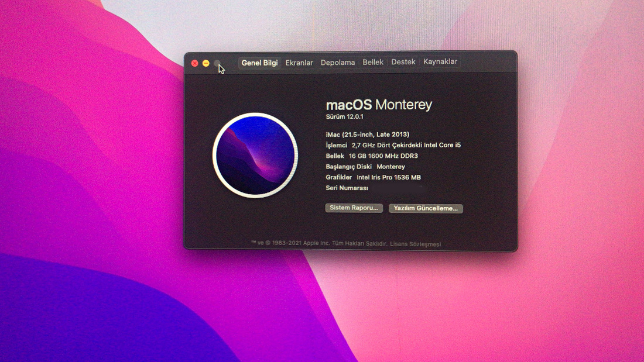Click the İşlemci 2,7 GHz processor line

[x=393, y=145]
